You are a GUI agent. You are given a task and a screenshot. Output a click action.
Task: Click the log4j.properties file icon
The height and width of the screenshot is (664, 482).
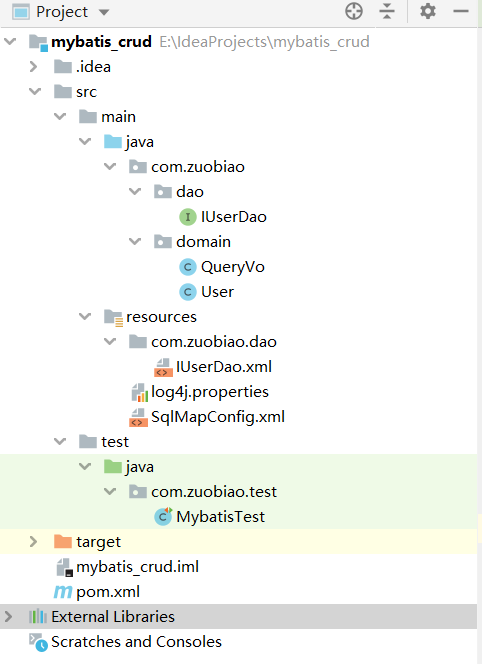140,392
